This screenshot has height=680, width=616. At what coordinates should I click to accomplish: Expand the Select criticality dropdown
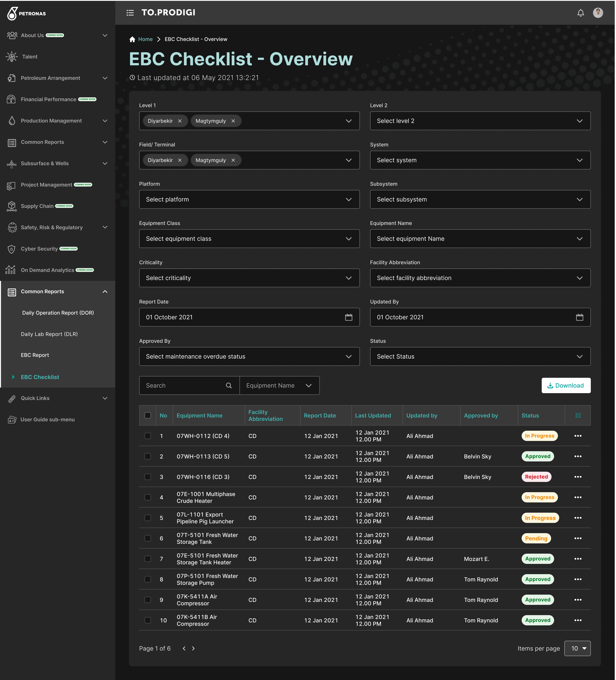pos(249,278)
